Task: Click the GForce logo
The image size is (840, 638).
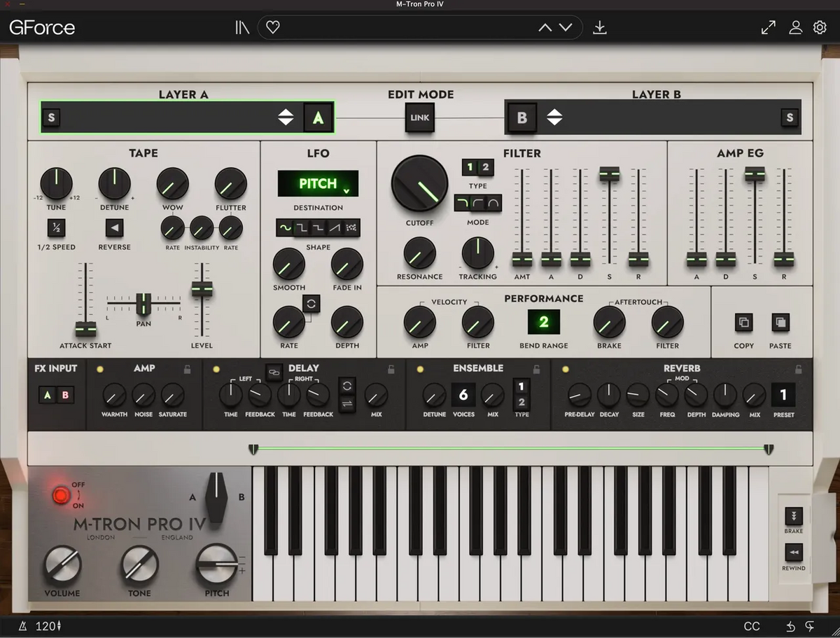Action: (42, 28)
